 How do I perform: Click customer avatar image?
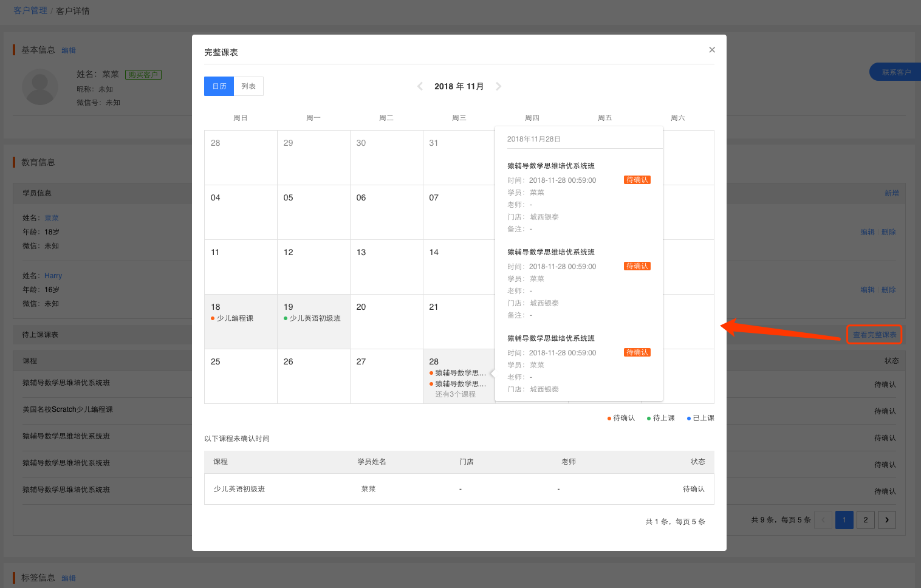[40, 87]
